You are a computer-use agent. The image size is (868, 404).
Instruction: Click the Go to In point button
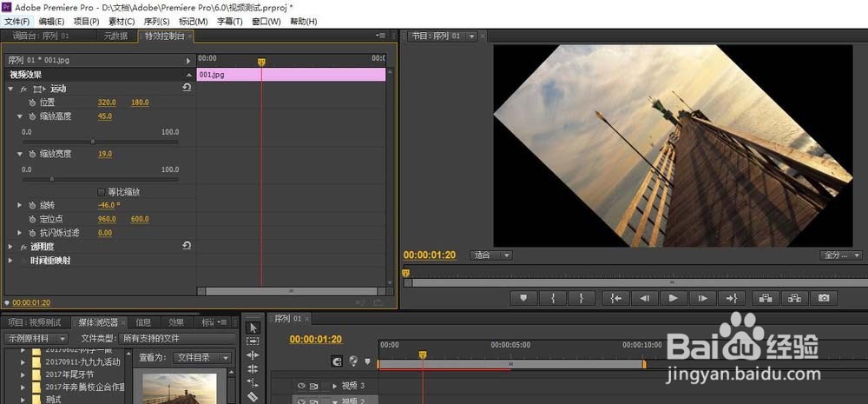[x=615, y=298]
